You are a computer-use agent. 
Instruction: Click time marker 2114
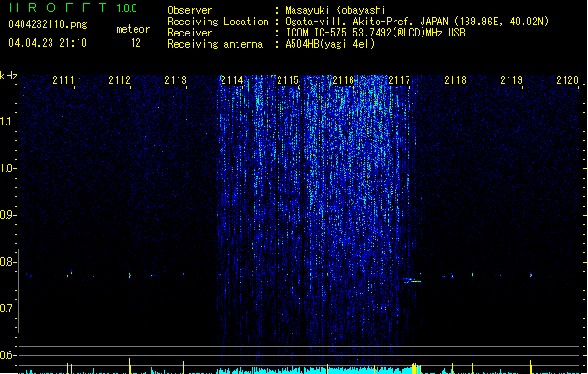[232, 79]
